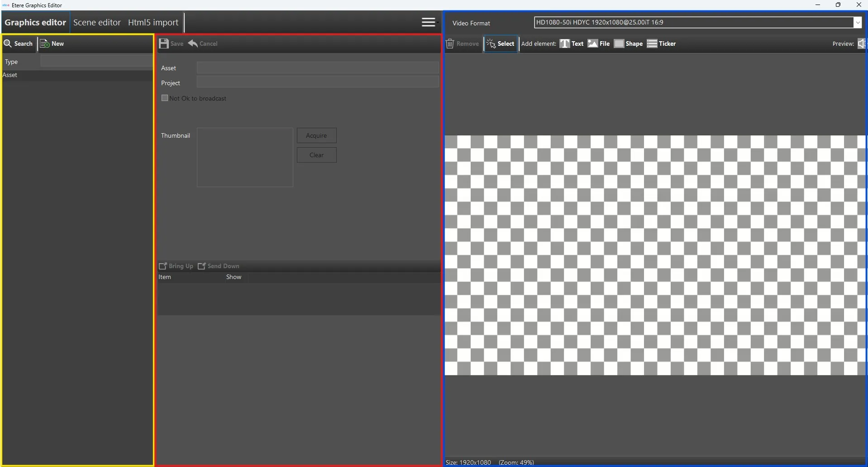The image size is (868, 467).
Task: Activate the Select tool
Action: point(501,43)
